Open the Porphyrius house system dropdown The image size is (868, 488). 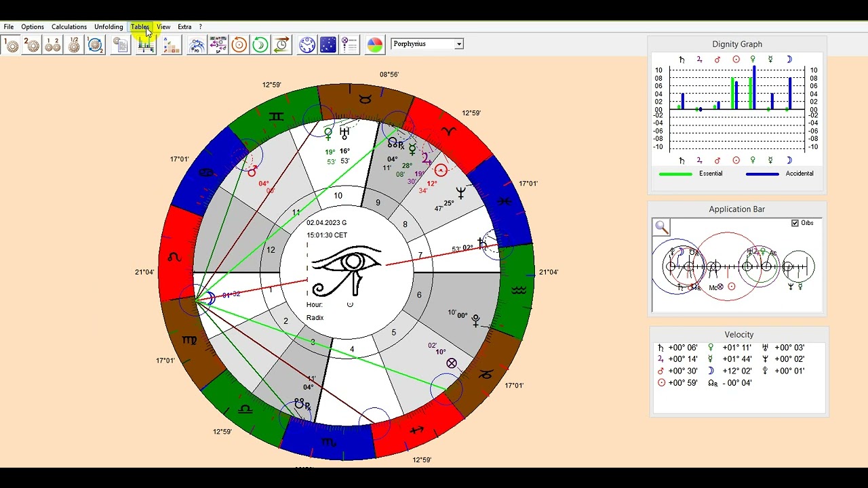[x=427, y=44]
